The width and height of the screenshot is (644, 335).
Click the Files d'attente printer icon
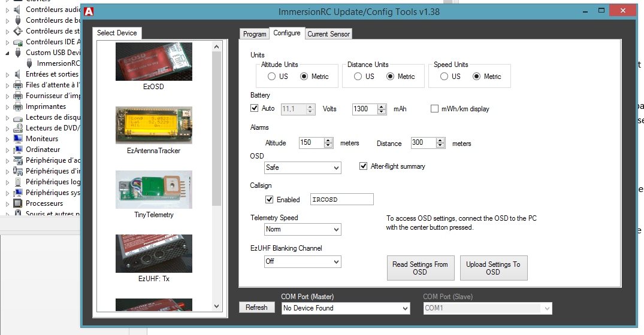tap(17, 85)
